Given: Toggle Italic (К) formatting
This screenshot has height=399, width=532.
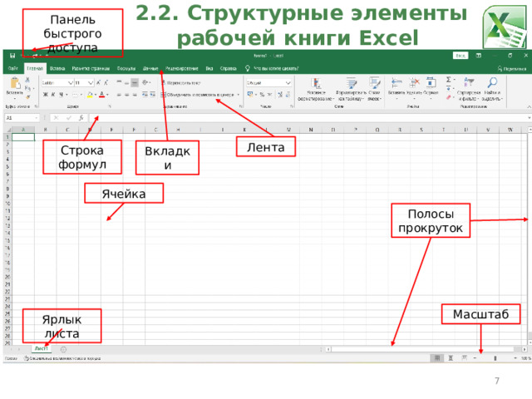Looking at the screenshot, I should click(x=53, y=95).
